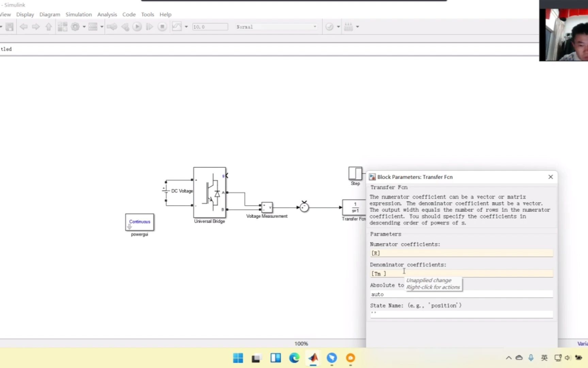Toggle the 英 input method indicator

(x=544, y=358)
